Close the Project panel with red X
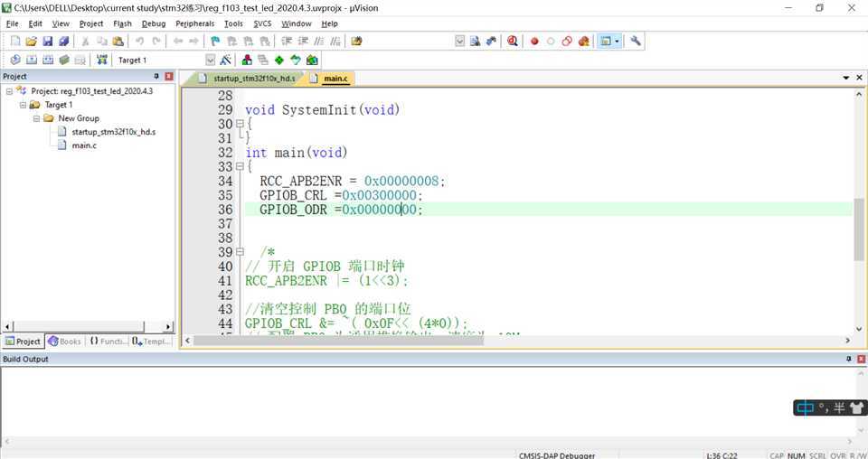Image resolution: width=868 pixels, height=459 pixels. click(168, 76)
